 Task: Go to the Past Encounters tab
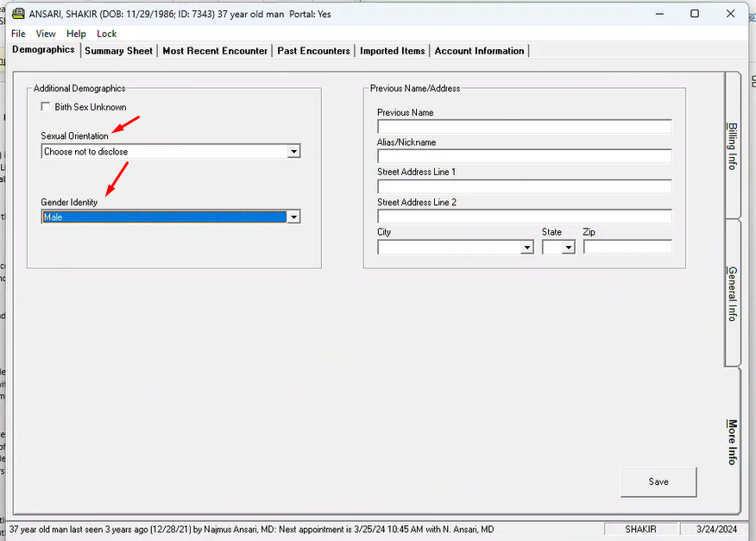tap(314, 51)
